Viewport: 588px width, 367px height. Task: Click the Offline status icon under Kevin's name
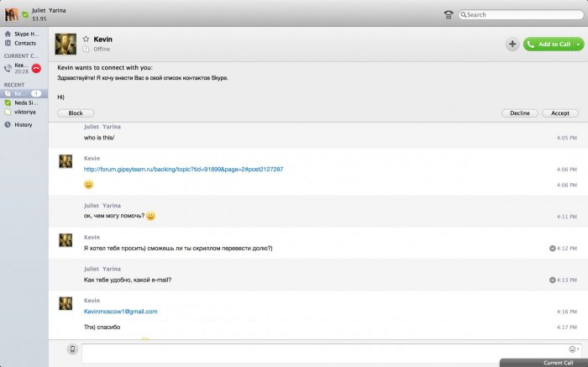point(86,49)
